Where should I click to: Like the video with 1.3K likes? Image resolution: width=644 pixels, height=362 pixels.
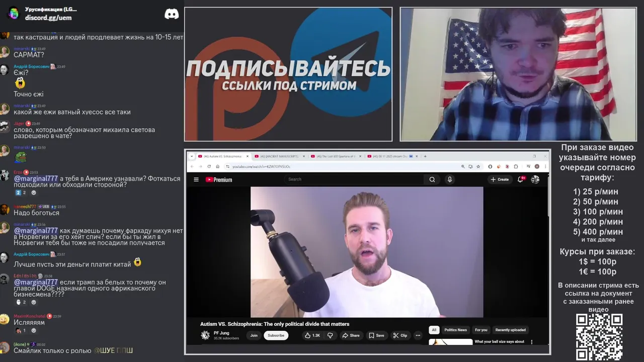pyautogui.click(x=312, y=335)
